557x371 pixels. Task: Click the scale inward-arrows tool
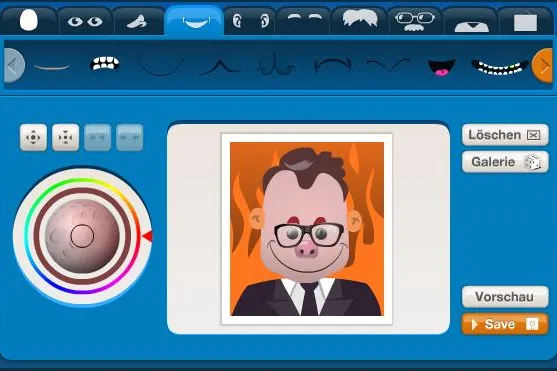tap(65, 138)
